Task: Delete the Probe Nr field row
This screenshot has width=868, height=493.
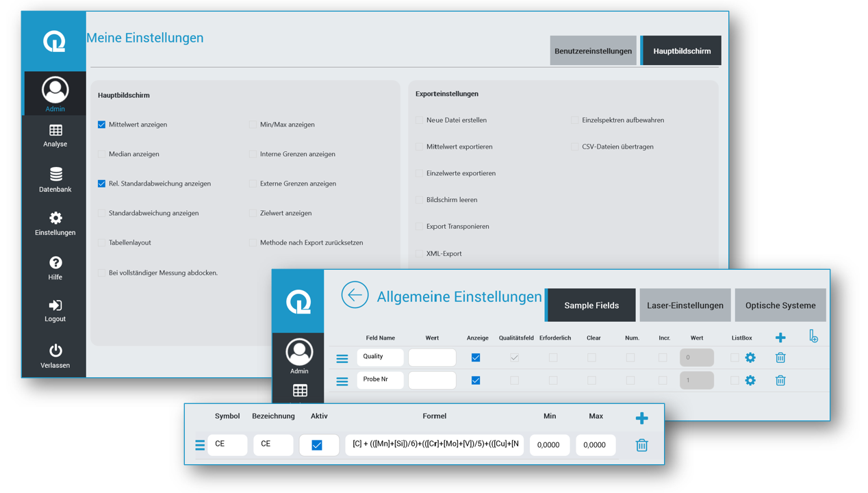Action: pos(780,380)
